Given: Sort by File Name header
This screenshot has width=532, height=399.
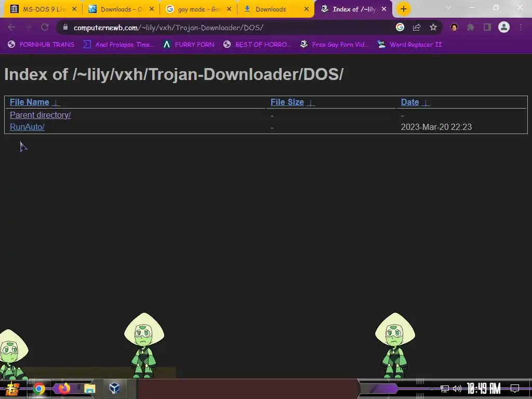Looking at the screenshot, I should pos(29,102).
